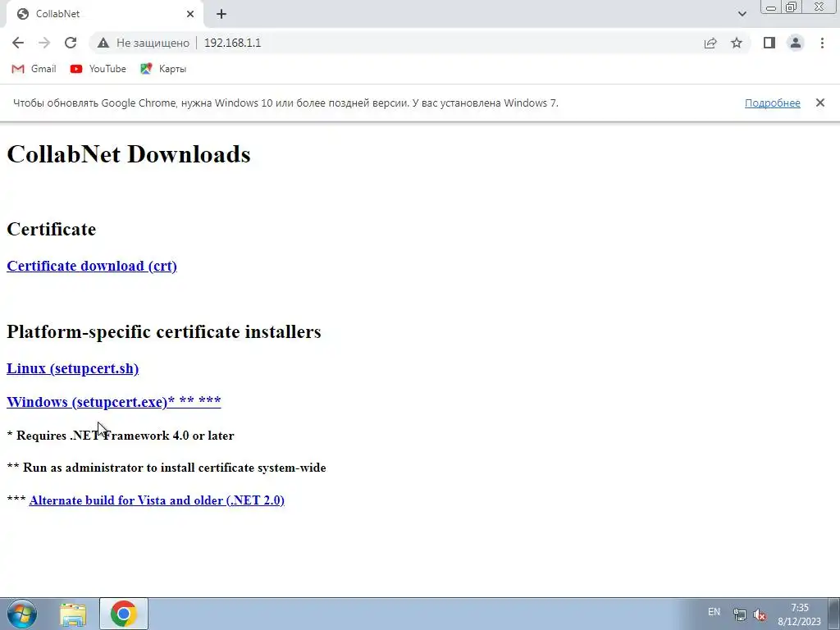Open the muted volume tray icon
The height and width of the screenshot is (630, 840).
coord(759,614)
